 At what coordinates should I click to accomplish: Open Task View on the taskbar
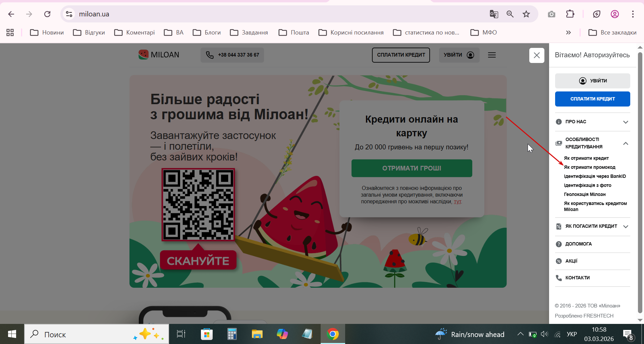(181, 334)
